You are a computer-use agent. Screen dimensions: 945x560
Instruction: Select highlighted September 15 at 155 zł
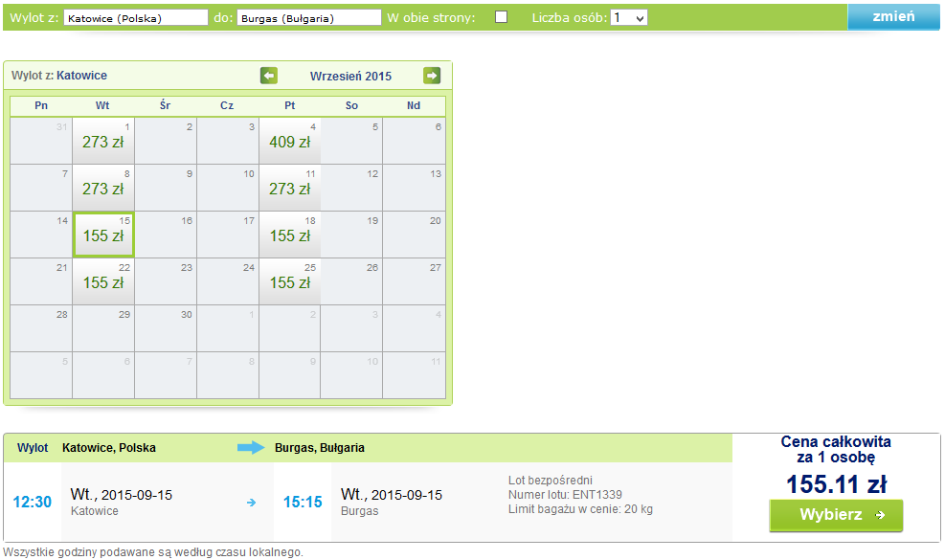tap(103, 235)
